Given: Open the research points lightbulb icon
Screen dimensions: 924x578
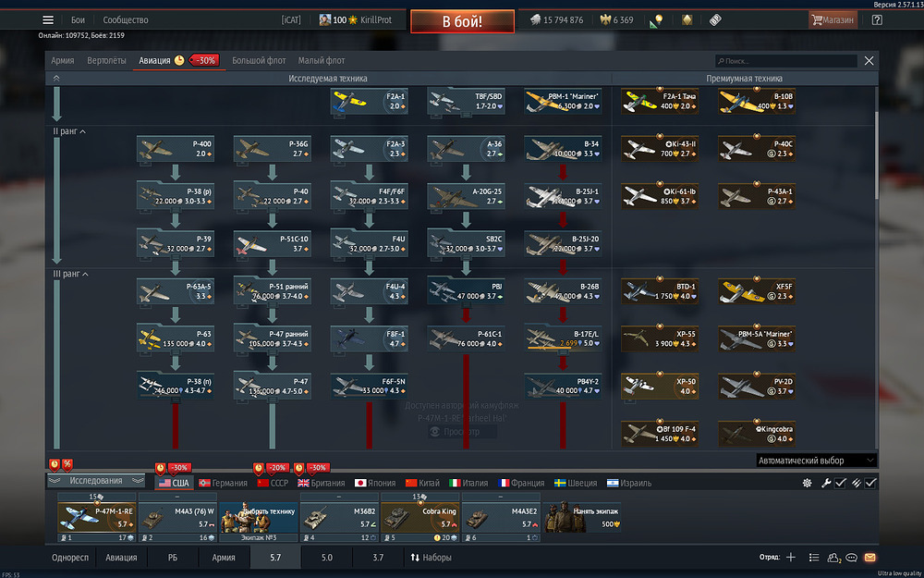Looking at the screenshot, I should pyautogui.click(x=659, y=19).
